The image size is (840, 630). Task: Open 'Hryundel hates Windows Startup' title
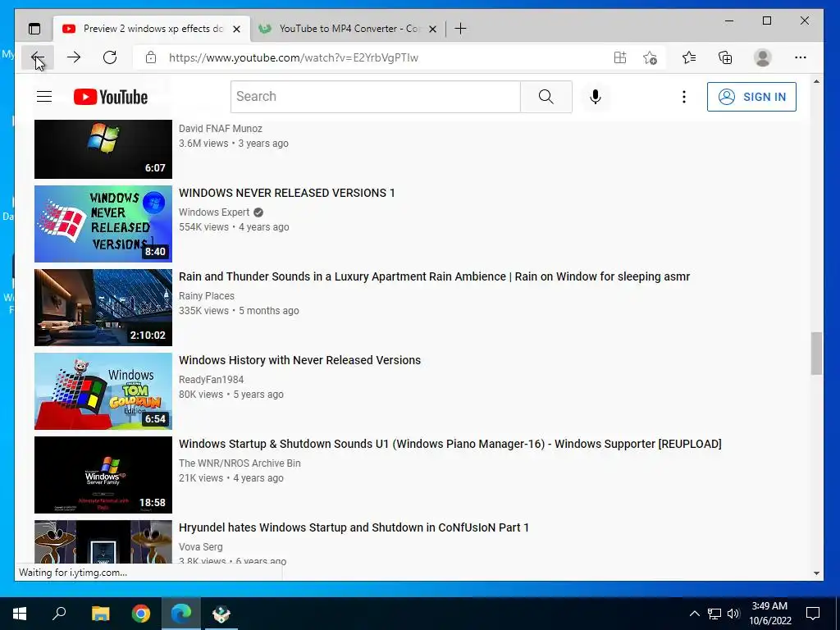tap(354, 527)
